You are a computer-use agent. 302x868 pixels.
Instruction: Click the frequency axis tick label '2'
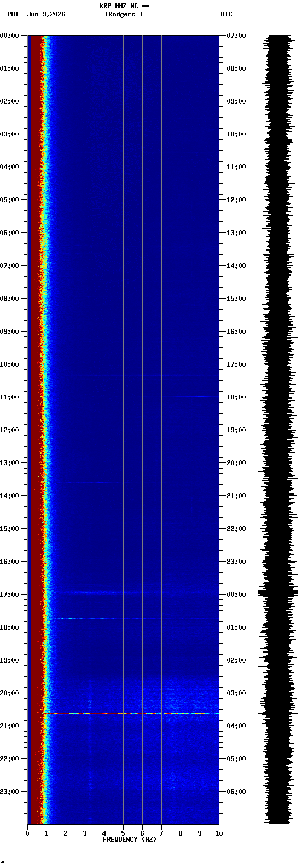66,833
